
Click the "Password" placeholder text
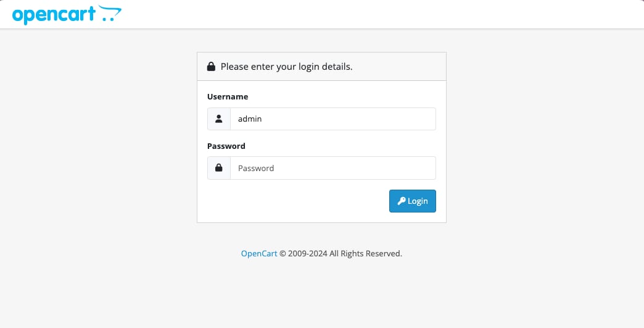tap(256, 168)
